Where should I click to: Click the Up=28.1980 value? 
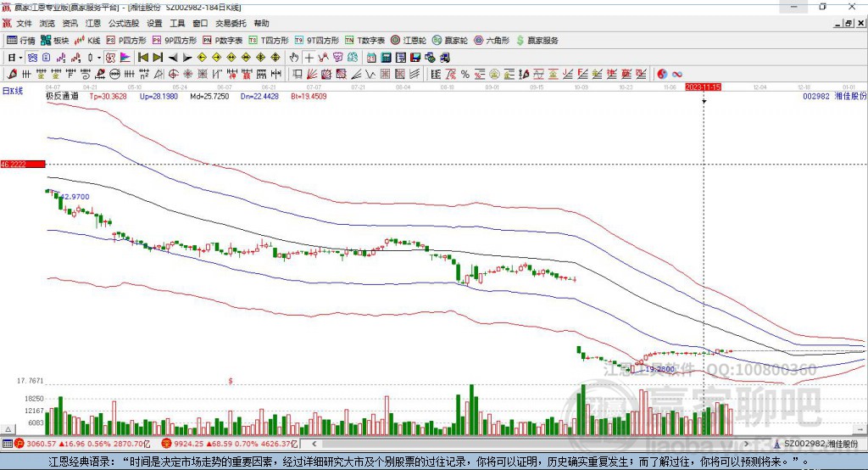(159, 96)
